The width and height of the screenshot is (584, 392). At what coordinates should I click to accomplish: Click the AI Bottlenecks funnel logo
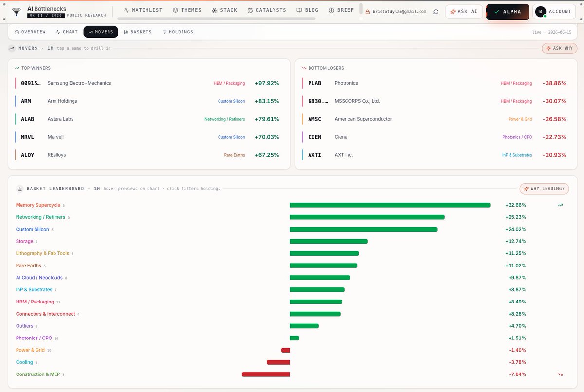17,11
